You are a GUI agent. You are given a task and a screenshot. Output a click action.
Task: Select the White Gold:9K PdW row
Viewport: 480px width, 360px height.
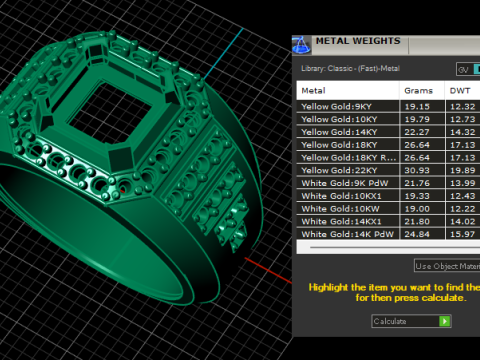coord(388,183)
